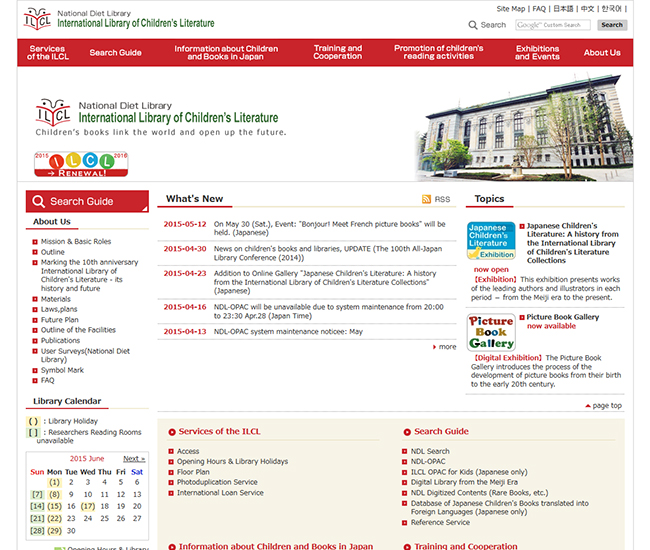Open the Laws, plans link
650x550 pixels.
pyautogui.click(x=59, y=309)
